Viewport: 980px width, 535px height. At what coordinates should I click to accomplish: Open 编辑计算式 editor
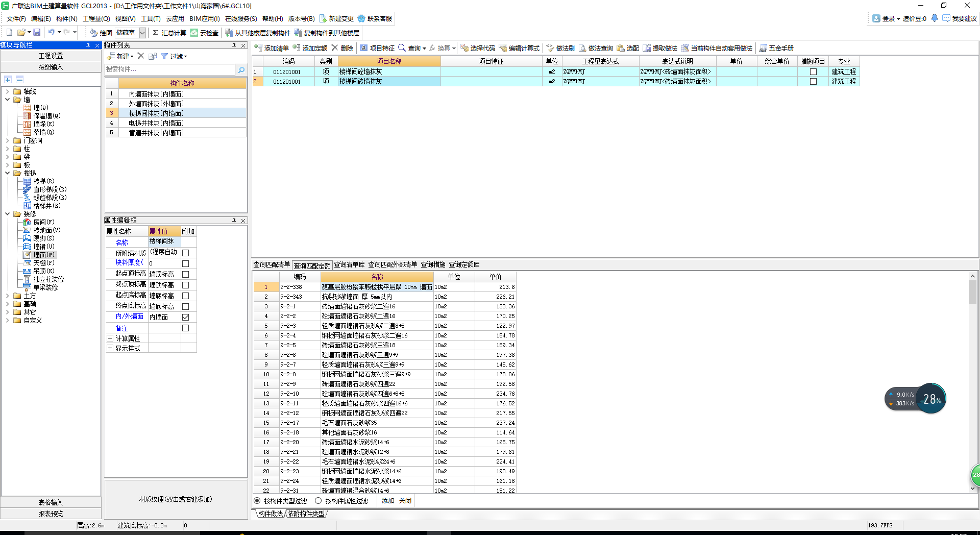pos(520,48)
